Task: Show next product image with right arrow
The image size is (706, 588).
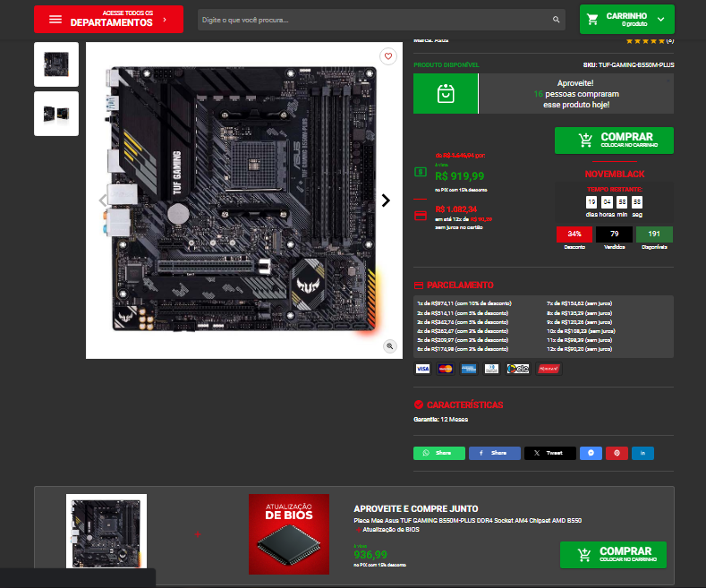Action: pos(386,200)
